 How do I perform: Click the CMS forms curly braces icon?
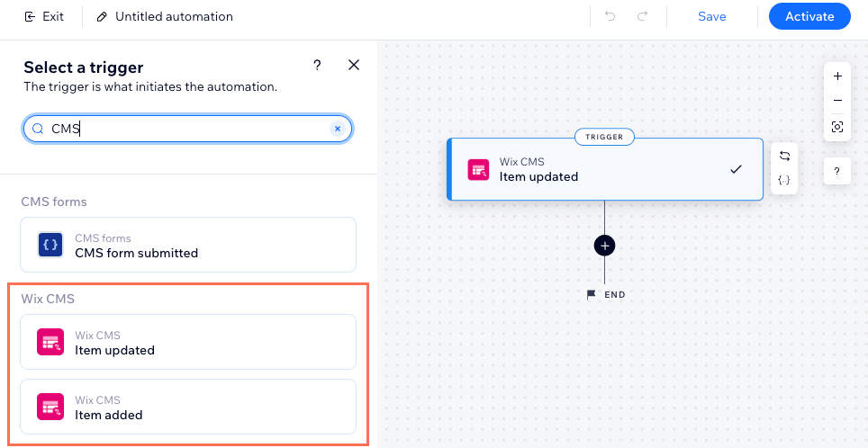coord(50,245)
